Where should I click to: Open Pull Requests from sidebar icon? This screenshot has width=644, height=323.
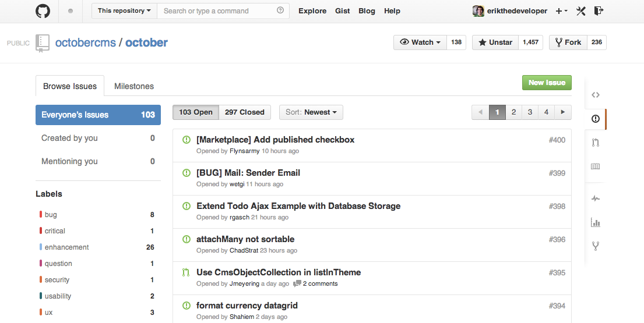(595, 143)
